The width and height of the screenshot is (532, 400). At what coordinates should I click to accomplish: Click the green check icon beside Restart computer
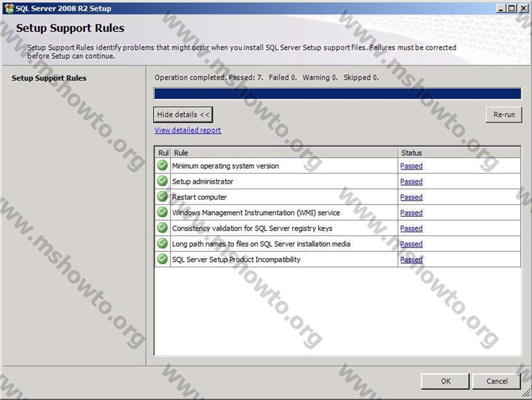coord(163,197)
